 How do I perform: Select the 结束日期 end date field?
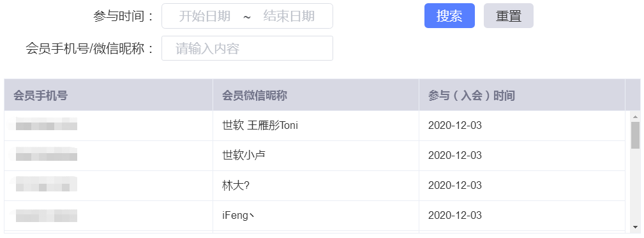pyautogui.click(x=288, y=16)
